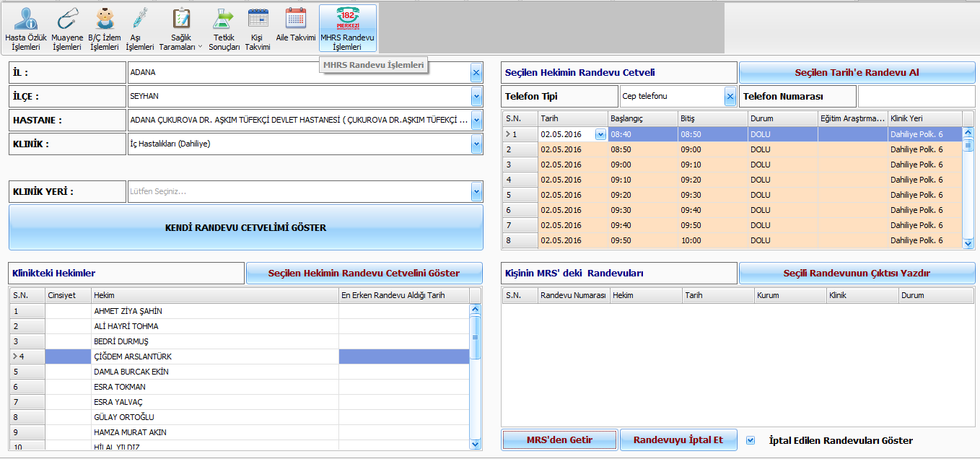Click Seçilen Tarih'e Randevu Al button

[x=857, y=72]
